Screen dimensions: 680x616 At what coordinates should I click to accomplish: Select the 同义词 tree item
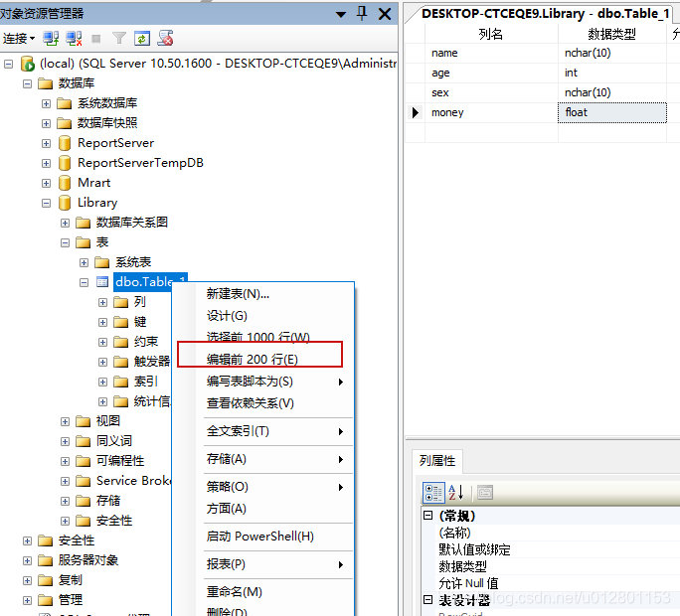114,441
